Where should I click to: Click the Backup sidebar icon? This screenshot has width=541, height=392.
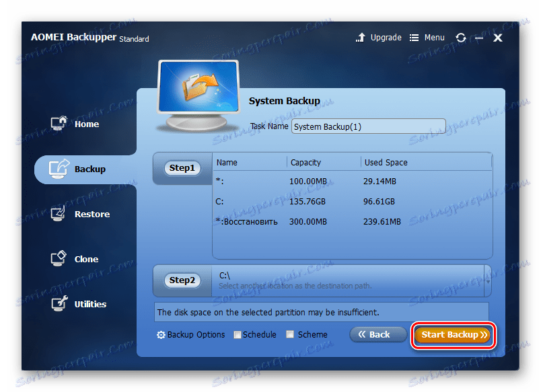[x=59, y=169]
